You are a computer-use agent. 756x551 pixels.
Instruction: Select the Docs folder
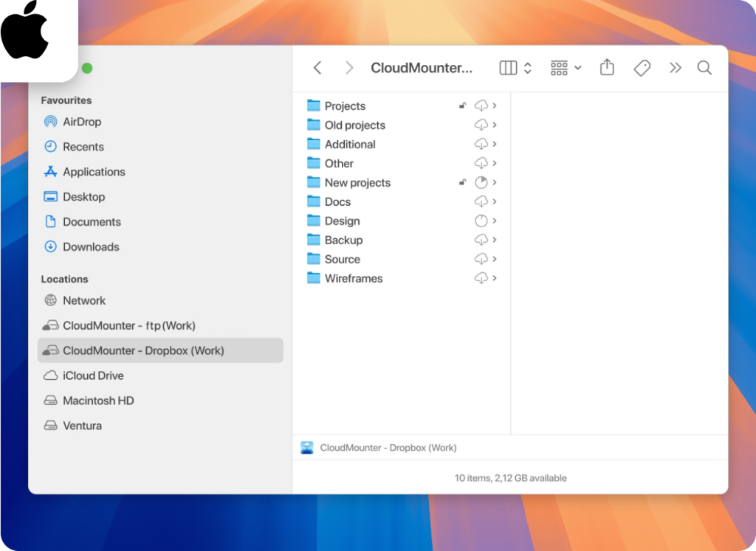pos(337,202)
